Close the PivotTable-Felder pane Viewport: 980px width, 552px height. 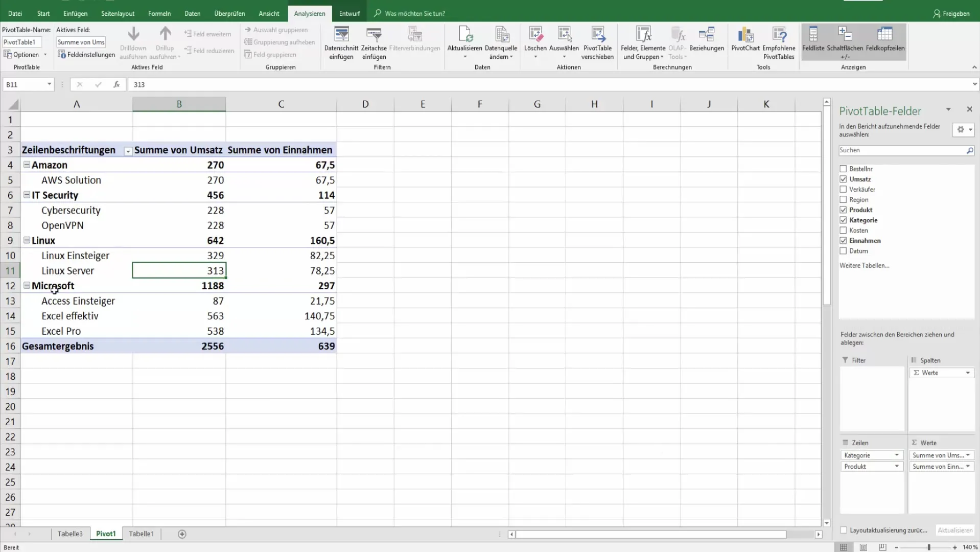coord(969,109)
